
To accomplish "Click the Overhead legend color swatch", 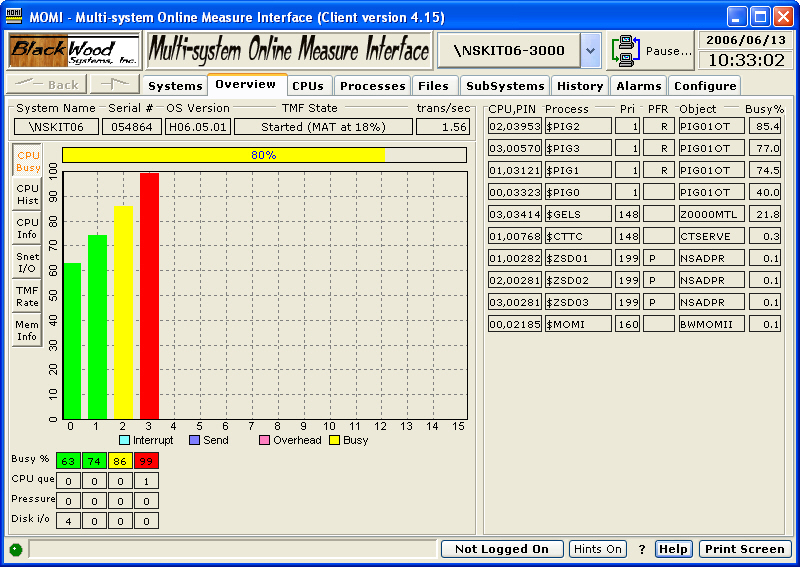I will pyautogui.click(x=264, y=440).
